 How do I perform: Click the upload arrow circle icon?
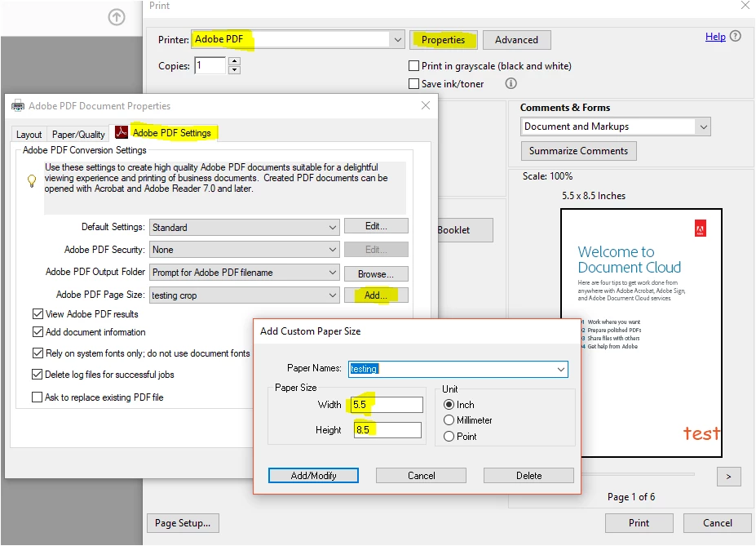116,17
